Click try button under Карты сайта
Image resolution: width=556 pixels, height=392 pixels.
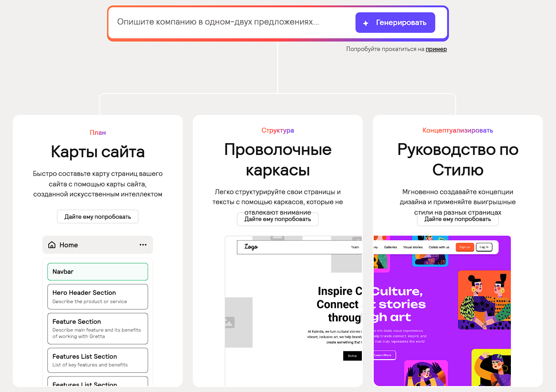pyautogui.click(x=98, y=217)
